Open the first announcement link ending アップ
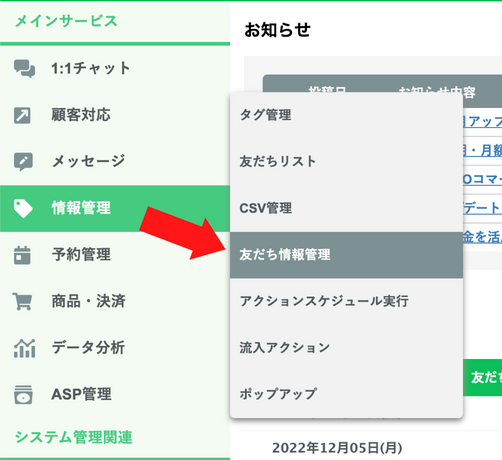Viewport: 502px width, 460px height. (482, 122)
